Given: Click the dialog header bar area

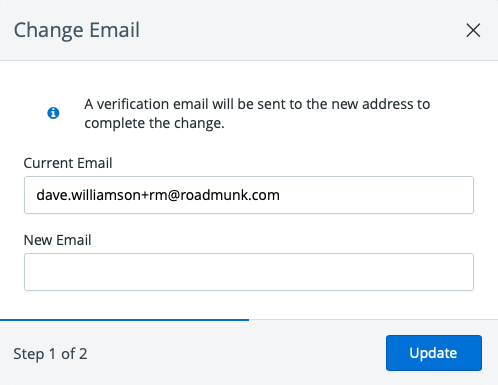Looking at the screenshot, I should pyautogui.click(x=249, y=30).
